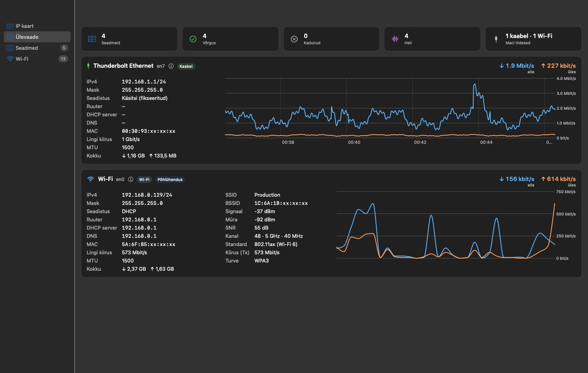
Task: Click the MAC value 00:30:93:xx:xx:xx
Action: pos(149,131)
